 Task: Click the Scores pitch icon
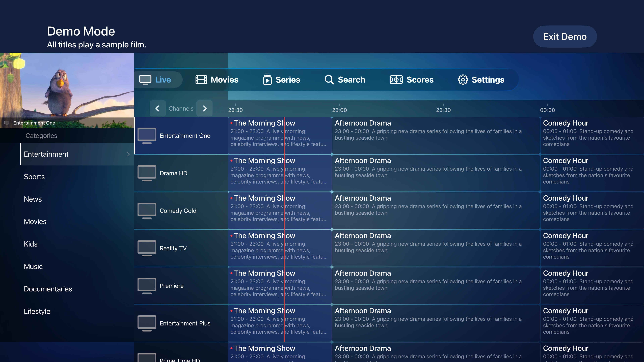point(396,80)
